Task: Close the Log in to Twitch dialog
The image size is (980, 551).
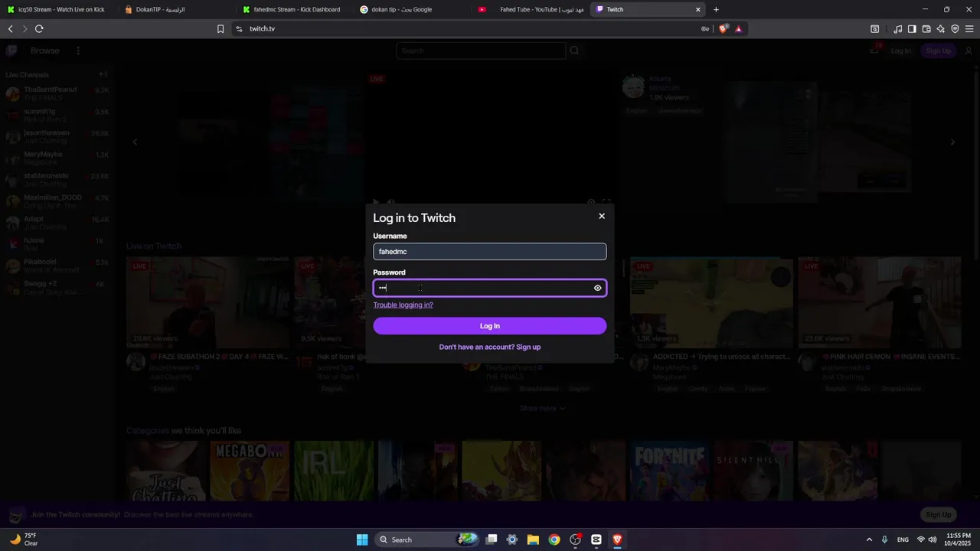Action: click(602, 217)
